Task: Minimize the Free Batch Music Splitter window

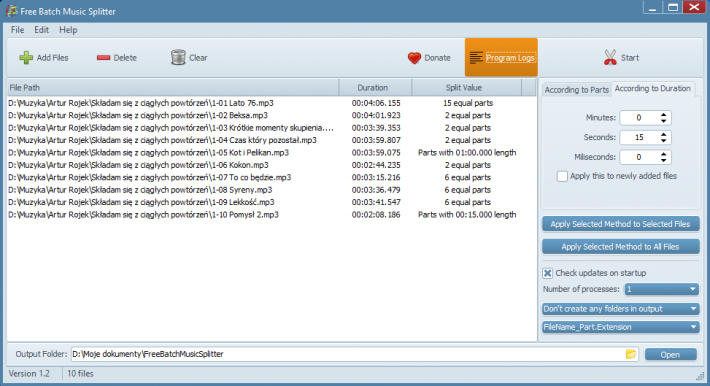Action: click(x=652, y=8)
